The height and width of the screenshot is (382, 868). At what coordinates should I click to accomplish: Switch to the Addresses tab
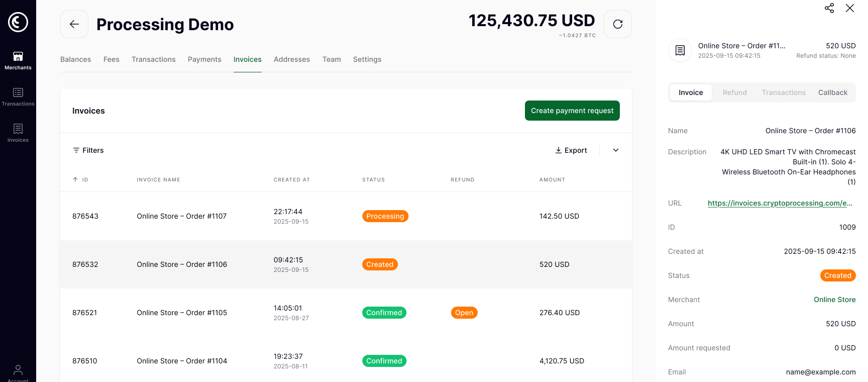coord(292,59)
